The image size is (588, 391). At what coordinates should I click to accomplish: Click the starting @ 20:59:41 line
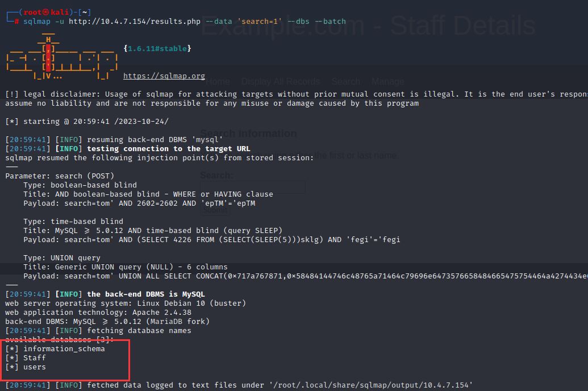tap(87, 122)
